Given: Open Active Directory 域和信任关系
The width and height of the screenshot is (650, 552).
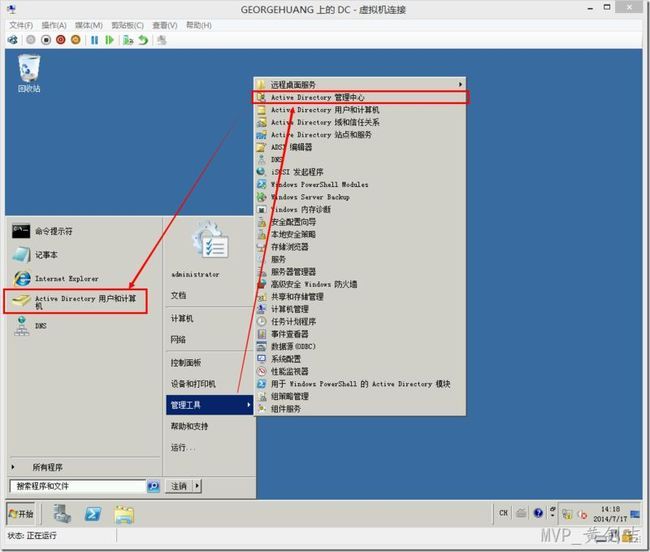Looking at the screenshot, I should [360, 122].
